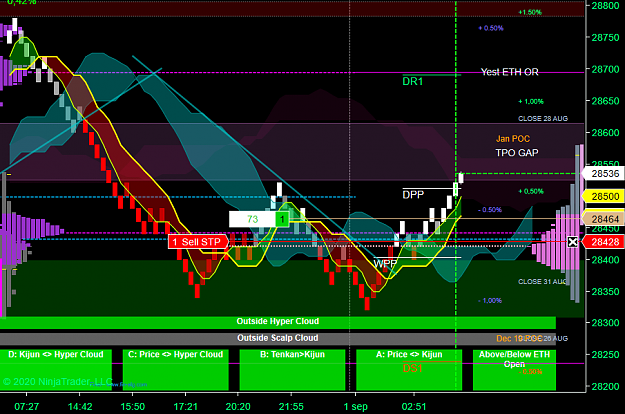Click the yellow 28500 price marker
Viewport: 625px width, 414px height.
pos(603,196)
